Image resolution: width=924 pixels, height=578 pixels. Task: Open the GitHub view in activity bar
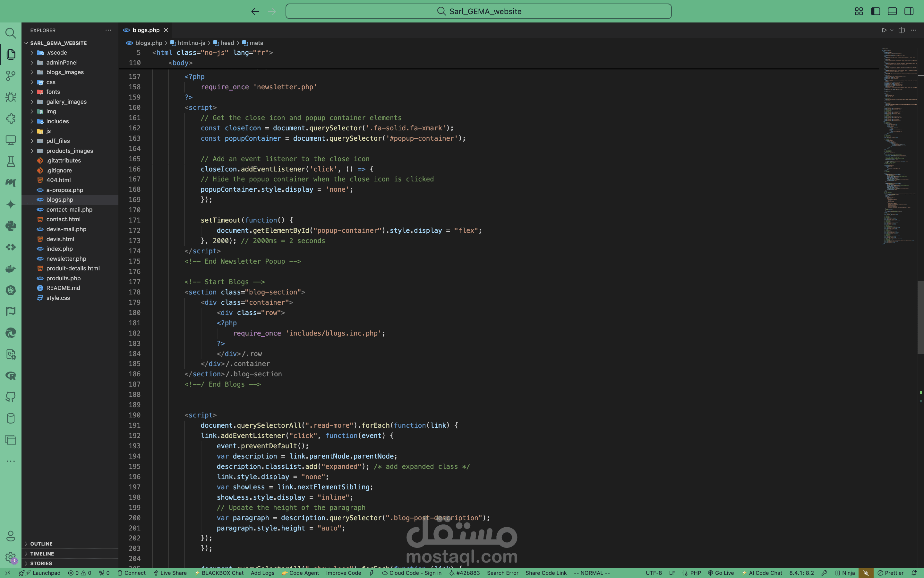click(x=11, y=397)
